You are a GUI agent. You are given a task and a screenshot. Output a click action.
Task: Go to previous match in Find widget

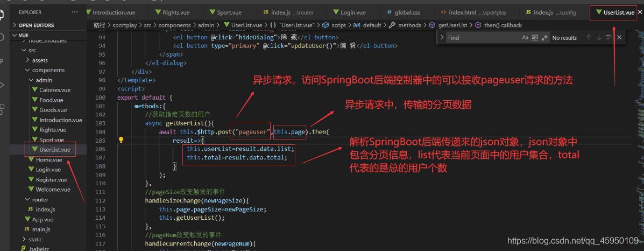point(589,38)
